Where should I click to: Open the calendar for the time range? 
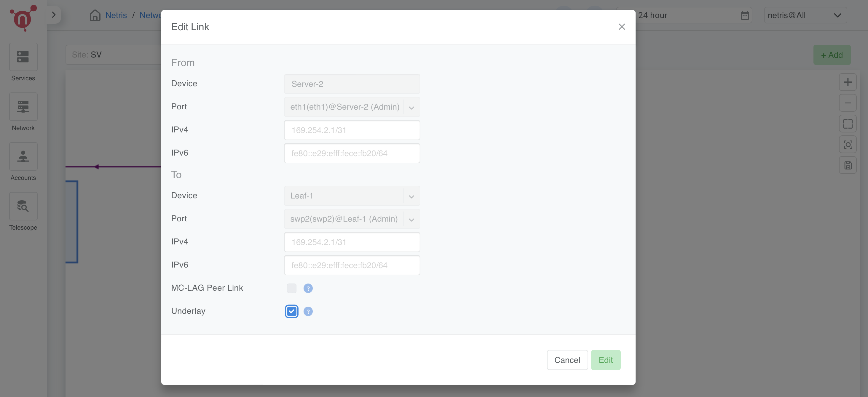(744, 15)
